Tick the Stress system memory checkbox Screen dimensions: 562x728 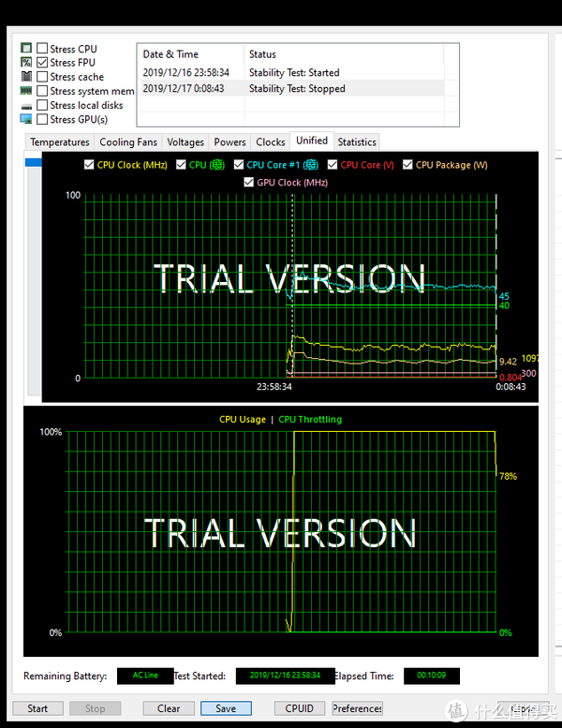pyautogui.click(x=42, y=91)
